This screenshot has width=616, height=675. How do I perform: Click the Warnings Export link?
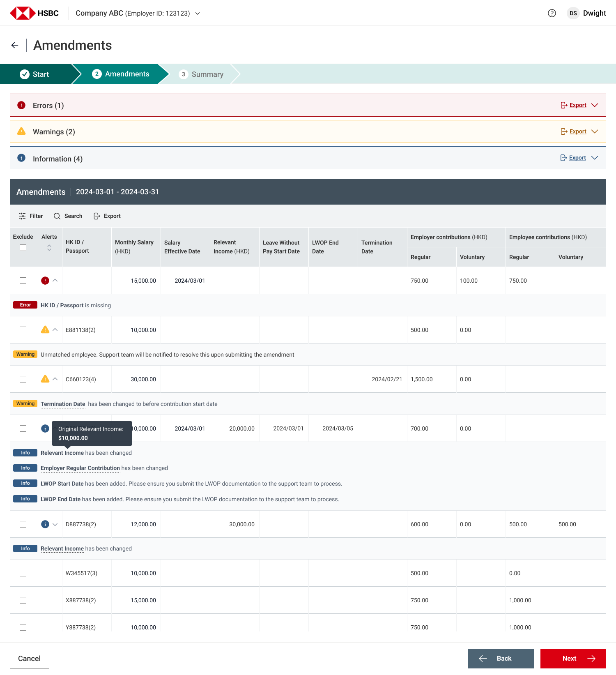[x=574, y=131]
